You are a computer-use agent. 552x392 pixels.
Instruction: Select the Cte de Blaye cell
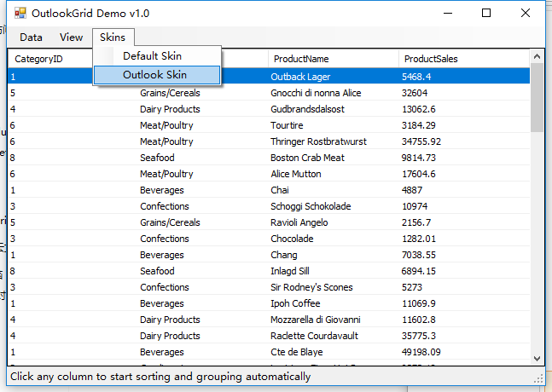click(296, 352)
